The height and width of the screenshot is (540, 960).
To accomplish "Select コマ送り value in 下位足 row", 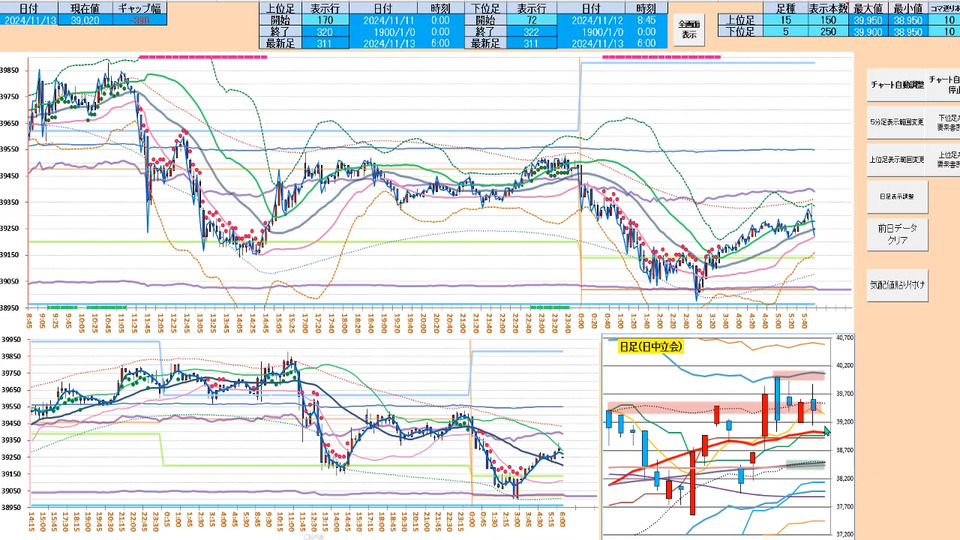I will tap(945, 32).
